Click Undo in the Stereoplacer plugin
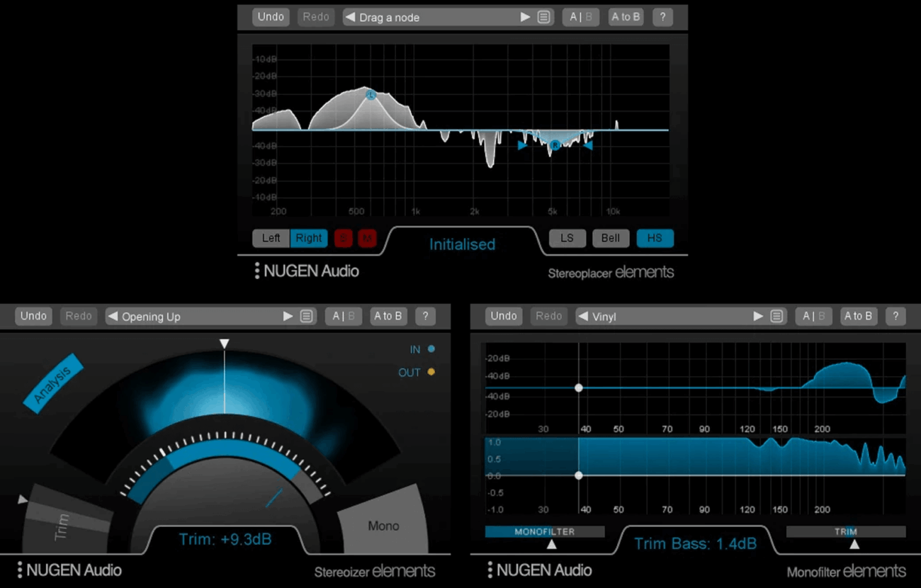Viewport: 921px width, 588px height. click(x=271, y=17)
